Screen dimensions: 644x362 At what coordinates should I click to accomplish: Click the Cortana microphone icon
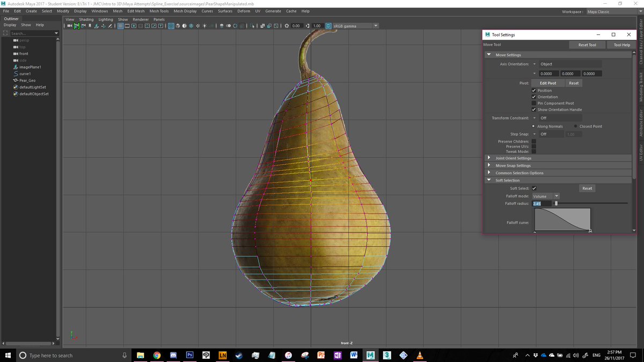[x=125, y=355]
